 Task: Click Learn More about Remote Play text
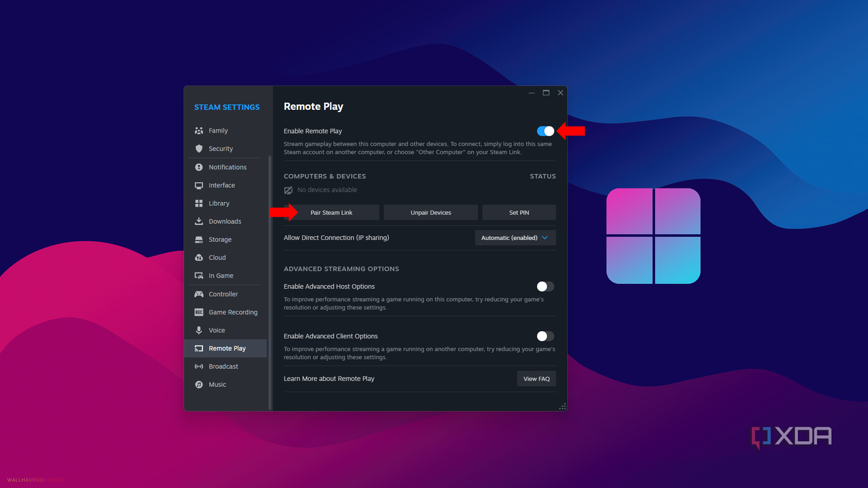click(329, 379)
